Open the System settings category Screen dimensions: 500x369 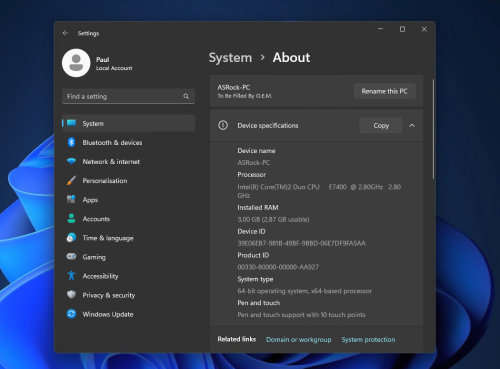[129, 123]
